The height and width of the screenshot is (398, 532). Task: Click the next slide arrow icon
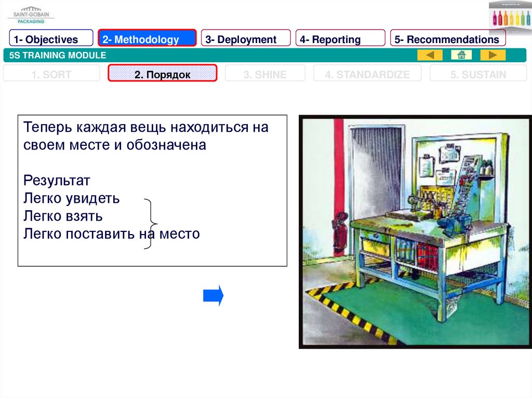493,56
